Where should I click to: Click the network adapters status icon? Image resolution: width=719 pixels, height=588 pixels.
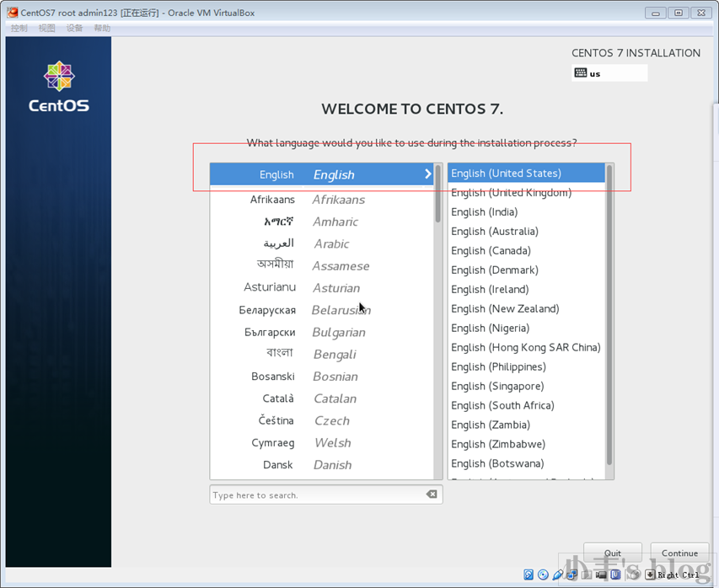point(571,575)
